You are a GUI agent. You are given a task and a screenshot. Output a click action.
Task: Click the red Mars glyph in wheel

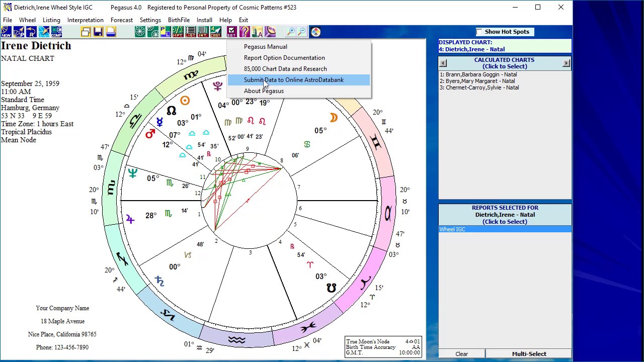tap(150, 134)
